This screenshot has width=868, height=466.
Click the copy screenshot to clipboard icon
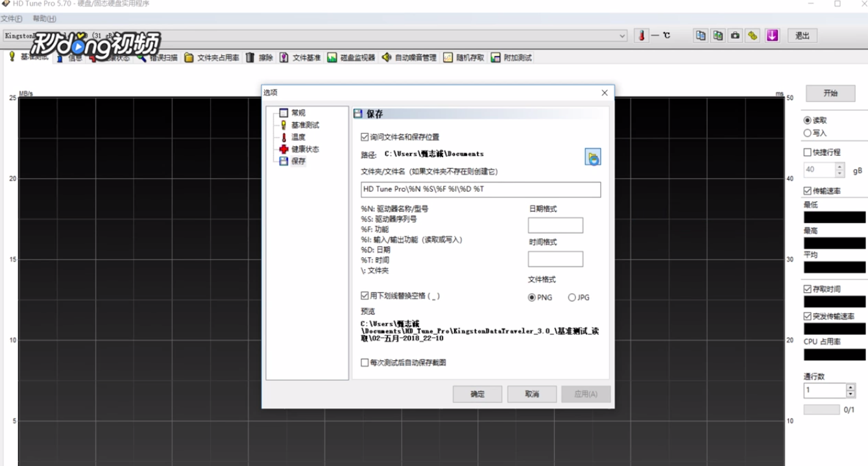click(x=717, y=36)
